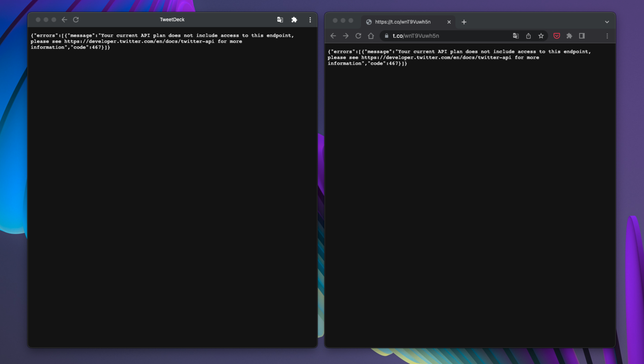Bookmark this tab with the star
Image resolution: width=644 pixels, height=364 pixels.
click(541, 36)
